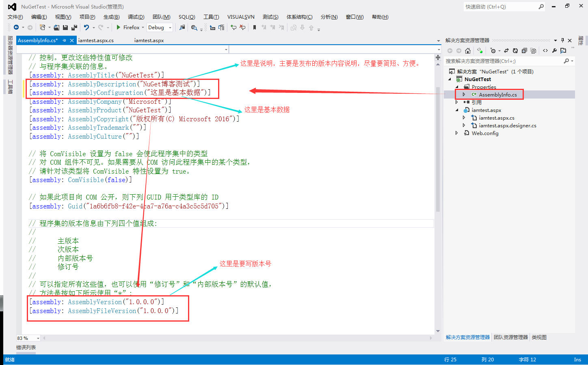Toggle a bookmark with the bookmark icon
The height and width of the screenshot is (365, 588).
255,28
